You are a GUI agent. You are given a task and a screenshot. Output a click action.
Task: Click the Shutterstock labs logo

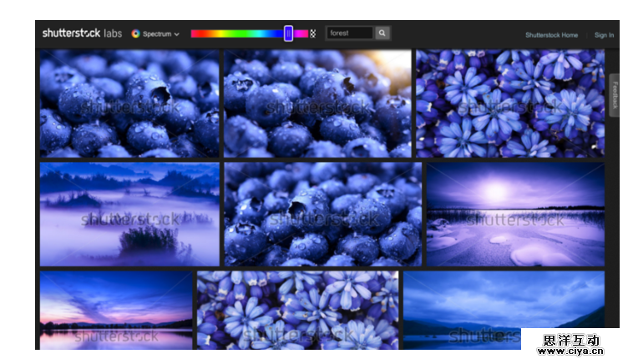pos(82,33)
